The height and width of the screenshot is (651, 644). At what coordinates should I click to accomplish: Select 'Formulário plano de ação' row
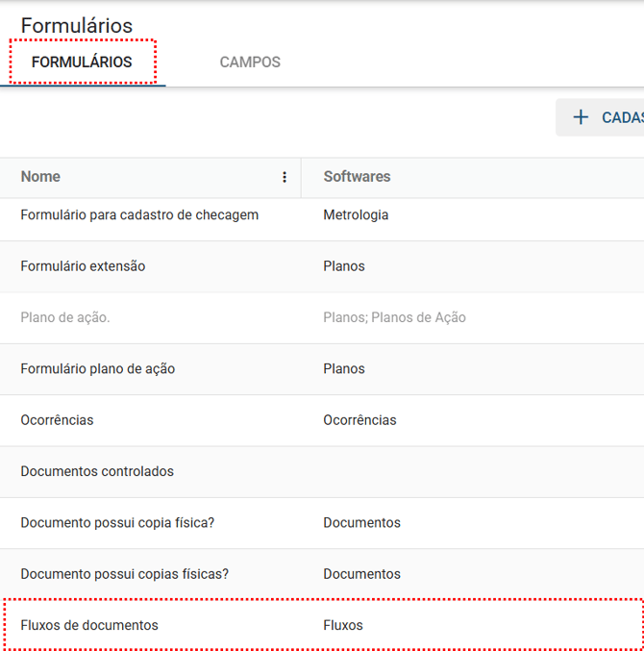pos(97,369)
